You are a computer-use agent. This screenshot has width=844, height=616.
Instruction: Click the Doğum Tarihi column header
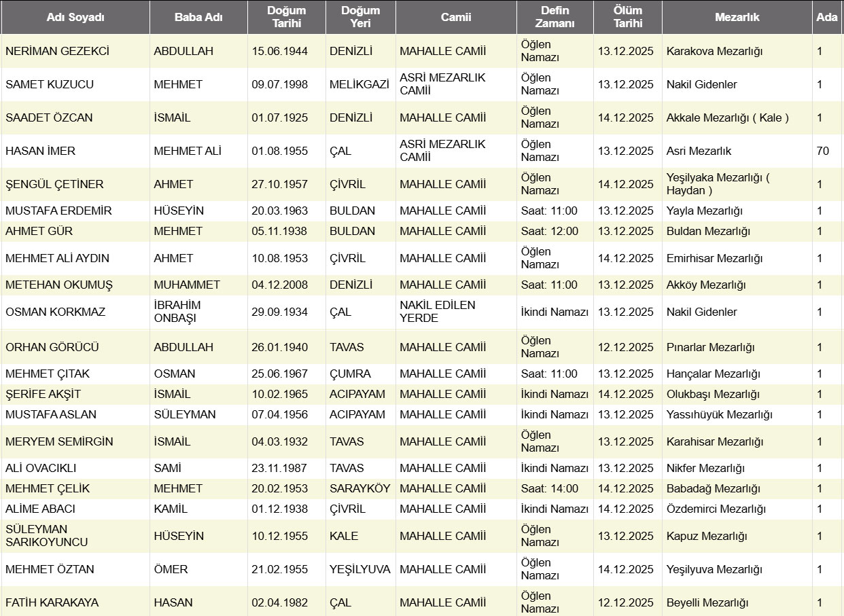pos(286,18)
